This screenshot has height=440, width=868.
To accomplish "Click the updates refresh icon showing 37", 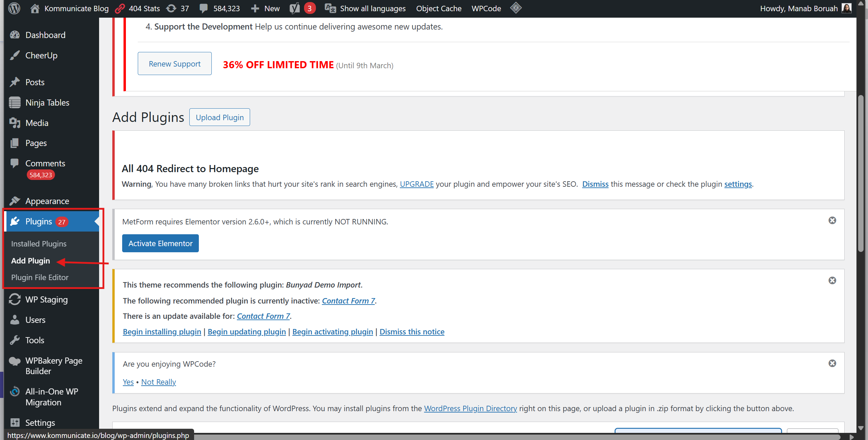I will click(x=171, y=8).
